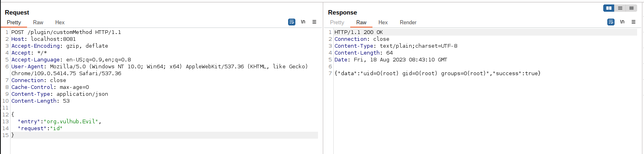The height and width of the screenshot is (154, 644).
Task: Show non-printable characters in Response editor
Action: click(622, 22)
